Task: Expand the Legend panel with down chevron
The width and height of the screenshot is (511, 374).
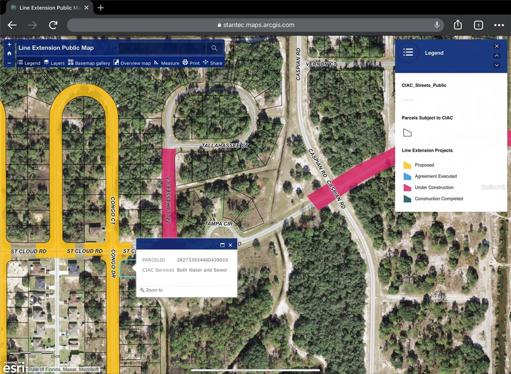Action: click(497, 65)
